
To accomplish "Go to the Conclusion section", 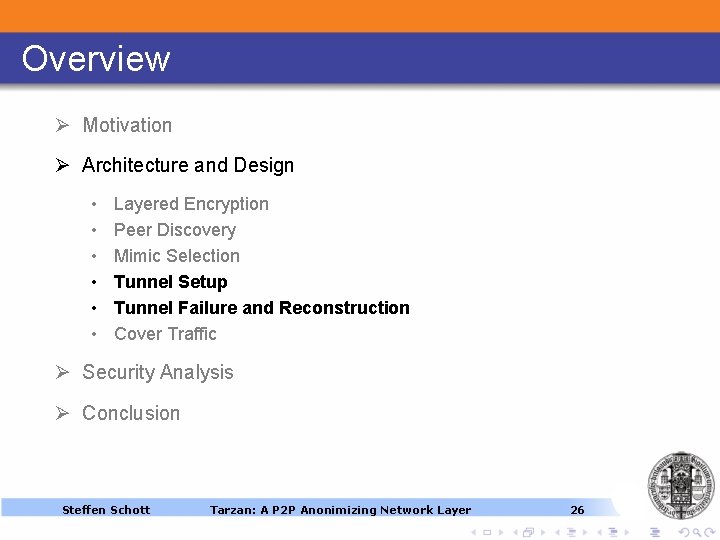I will [x=131, y=413].
